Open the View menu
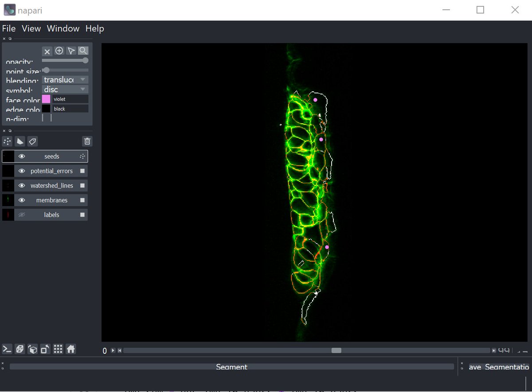This screenshot has height=392, width=532. tap(31, 28)
